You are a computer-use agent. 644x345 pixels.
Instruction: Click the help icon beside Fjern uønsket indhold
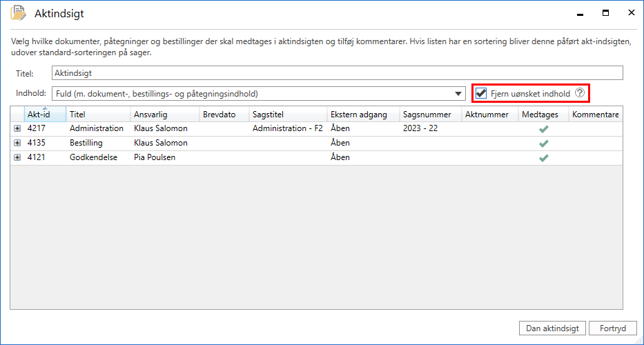click(580, 93)
